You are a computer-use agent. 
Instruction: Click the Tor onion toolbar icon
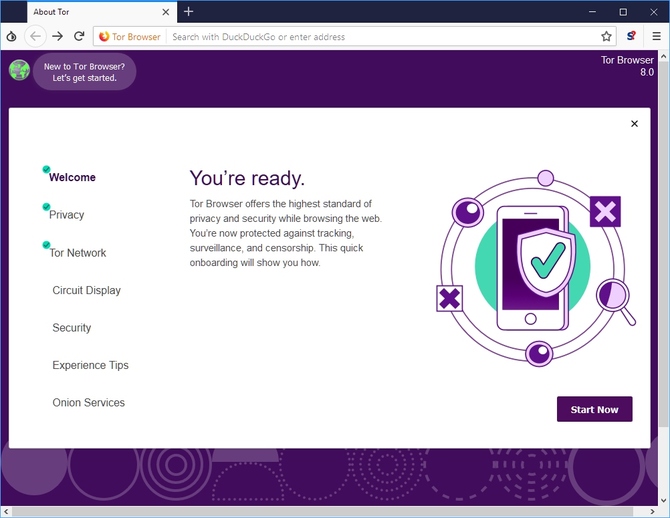(12, 36)
